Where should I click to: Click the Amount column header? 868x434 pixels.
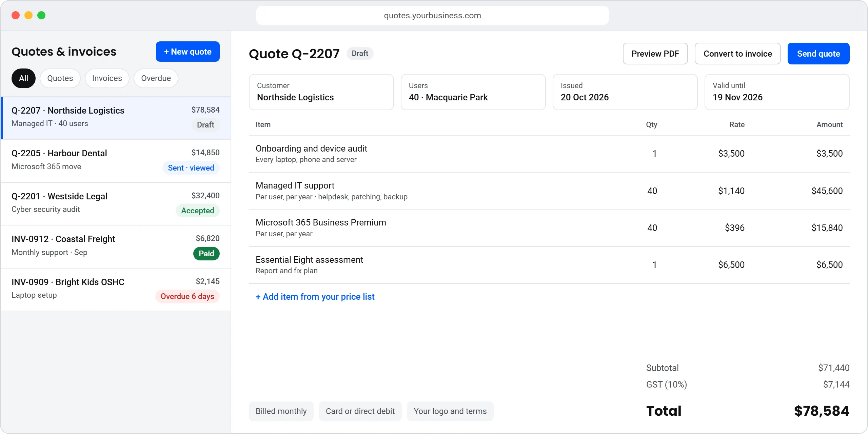click(x=829, y=125)
